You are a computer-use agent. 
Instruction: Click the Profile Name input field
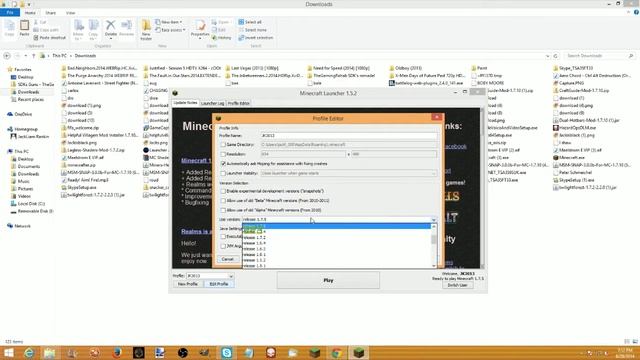point(348,136)
